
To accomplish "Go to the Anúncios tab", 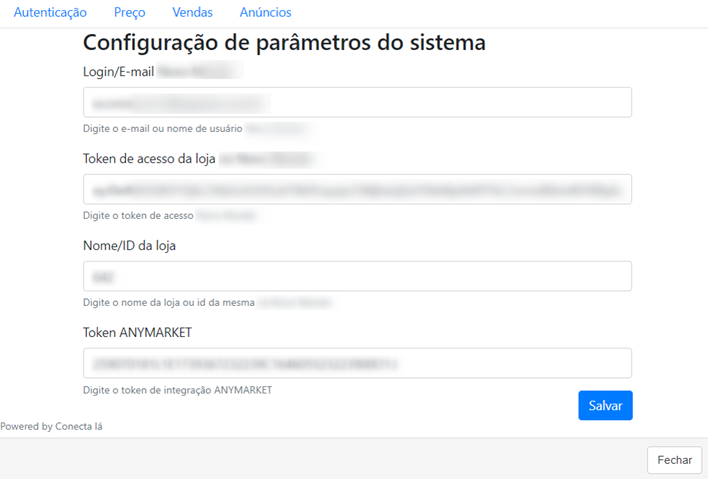I will click(265, 13).
